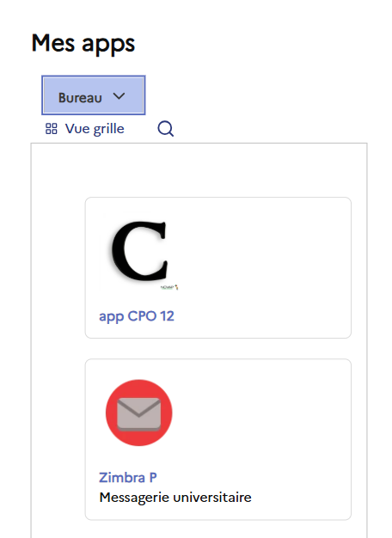The image size is (392, 538).
Task: Click the red Zimbra envelope icon
Action: (x=138, y=413)
